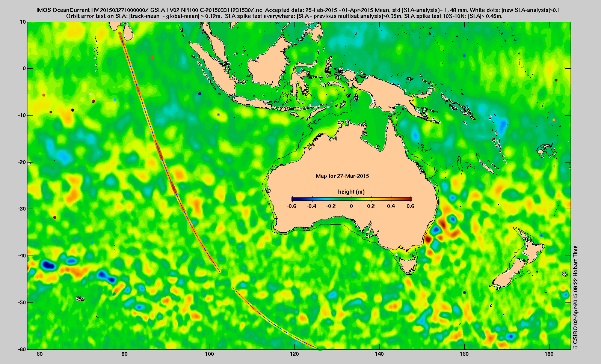Select the "-0.6" colorbar tick label
This screenshot has height=364, width=601.
(292, 206)
